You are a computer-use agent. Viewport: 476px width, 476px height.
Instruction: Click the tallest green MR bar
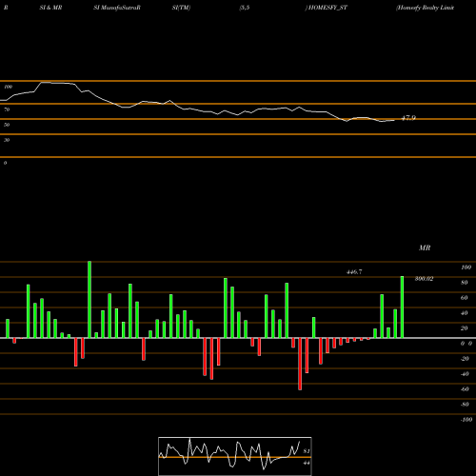coord(89,300)
